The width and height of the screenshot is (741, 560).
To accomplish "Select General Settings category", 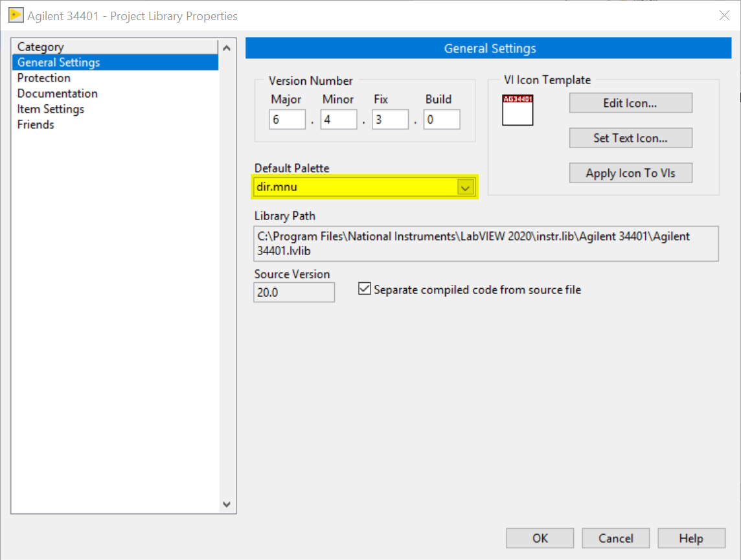I will [115, 62].
